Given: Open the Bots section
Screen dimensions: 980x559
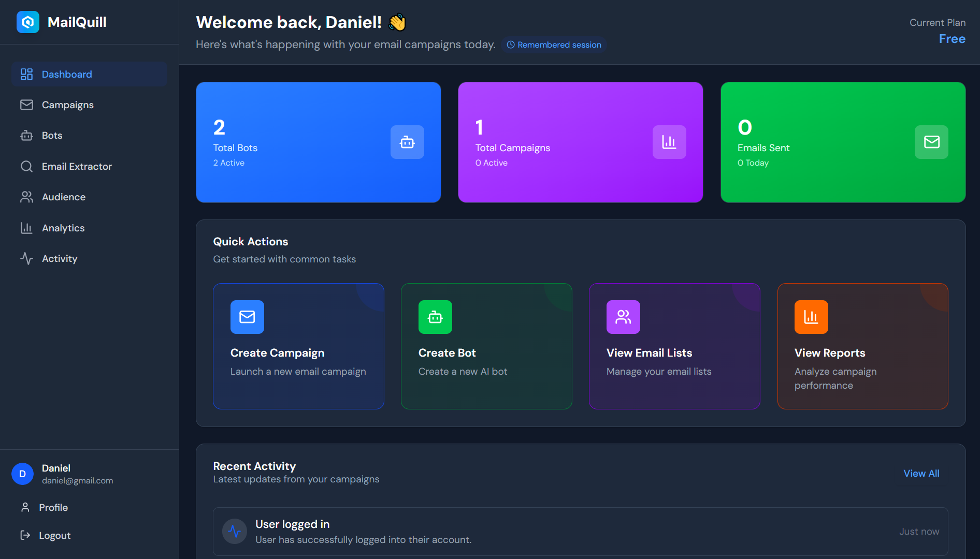Looking at the screenshot, I should tap(89, 136).
